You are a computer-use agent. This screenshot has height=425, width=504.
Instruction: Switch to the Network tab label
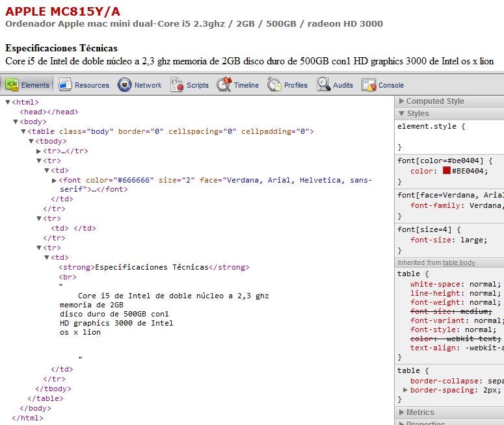click(x=148, y=85)
